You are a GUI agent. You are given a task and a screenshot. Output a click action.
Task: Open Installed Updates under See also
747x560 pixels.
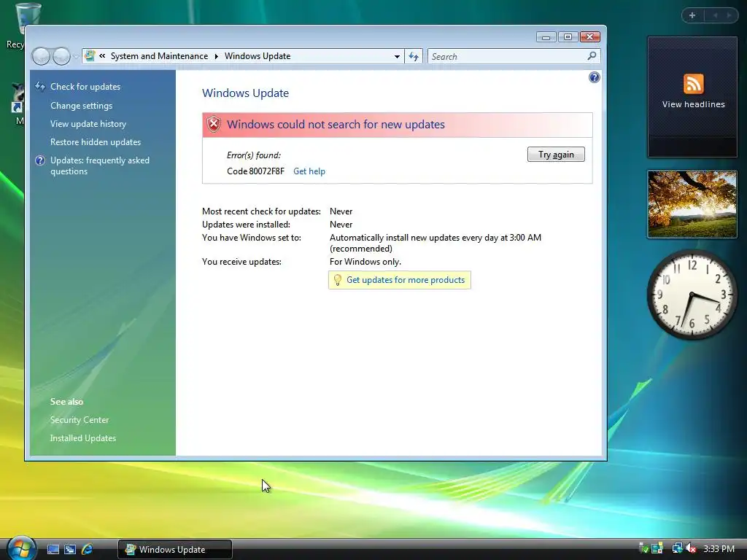[x=83, y=438]
